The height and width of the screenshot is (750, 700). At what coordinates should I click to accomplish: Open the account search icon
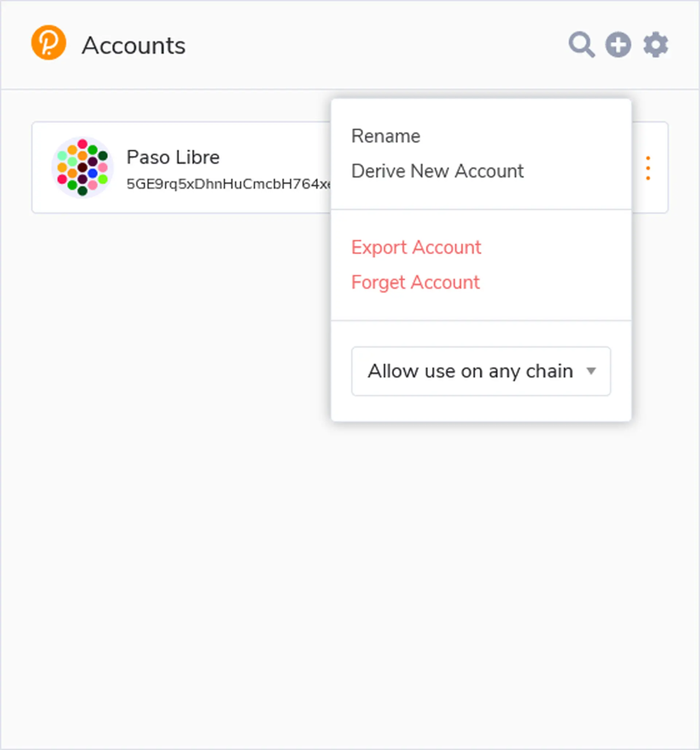click(581, 44)
